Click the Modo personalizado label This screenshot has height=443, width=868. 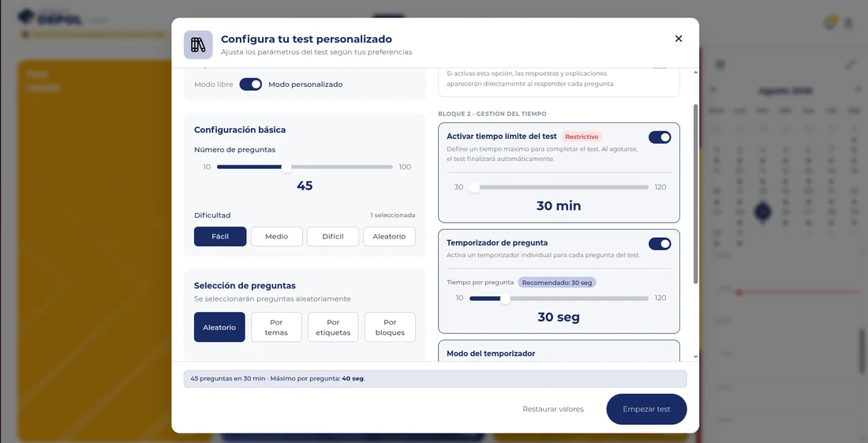[x=305, y=84]
